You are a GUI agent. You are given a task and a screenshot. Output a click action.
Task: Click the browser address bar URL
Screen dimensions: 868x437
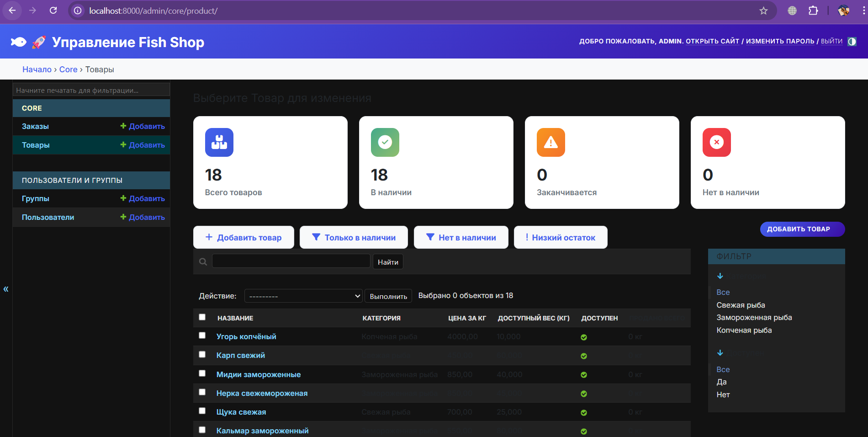(153, 11)
